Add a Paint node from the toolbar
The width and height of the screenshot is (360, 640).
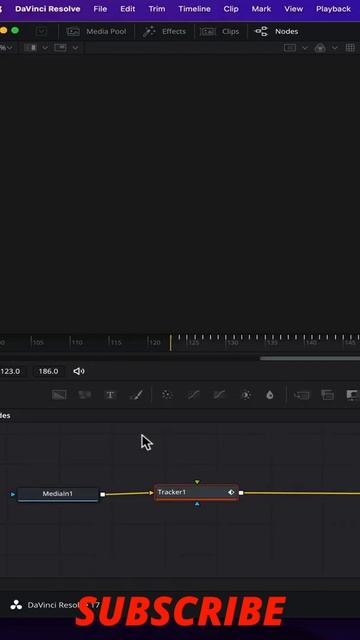click(136, 395)
